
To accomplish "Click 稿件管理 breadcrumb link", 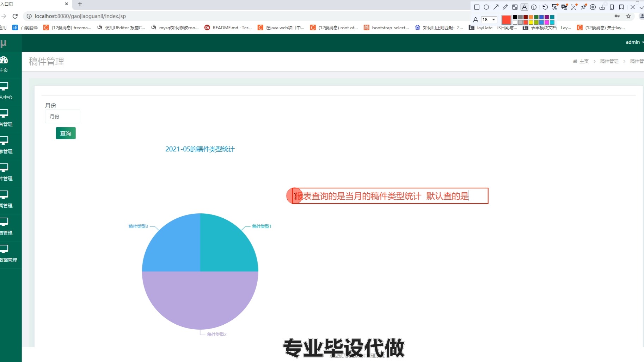I will [609, 61].
